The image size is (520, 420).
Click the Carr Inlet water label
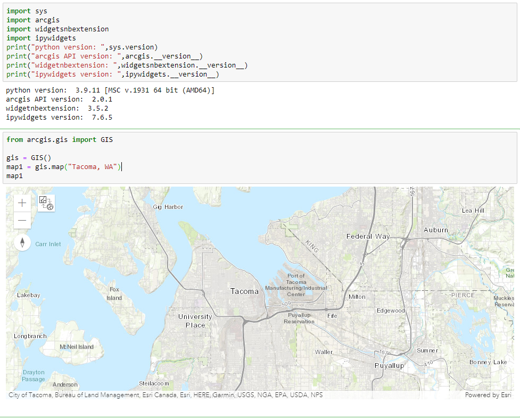point(48,245)
